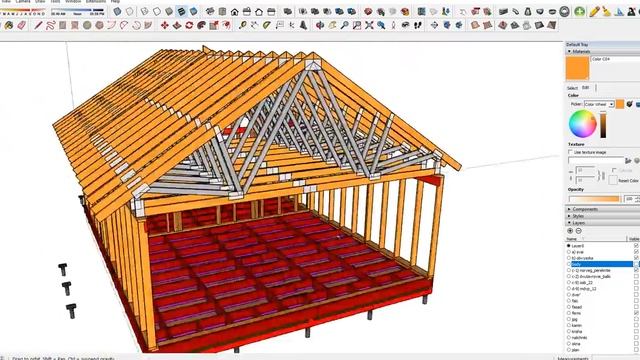Select the Walk footprints tool

(x=418, y=25)
